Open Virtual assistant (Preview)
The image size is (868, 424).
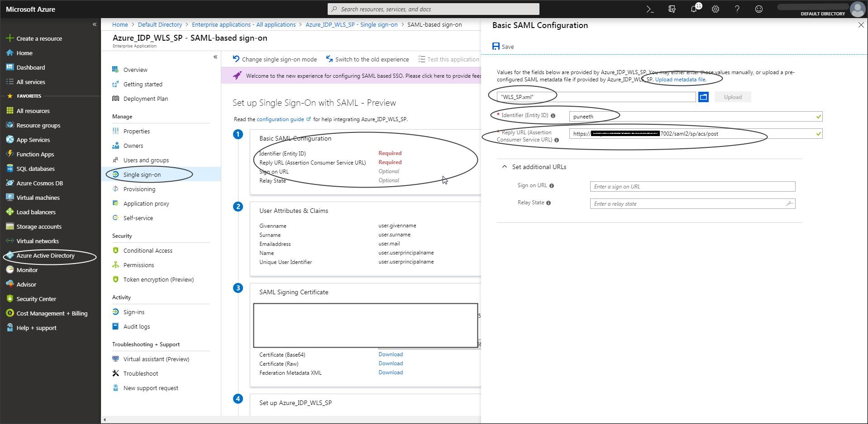[156, 359]
